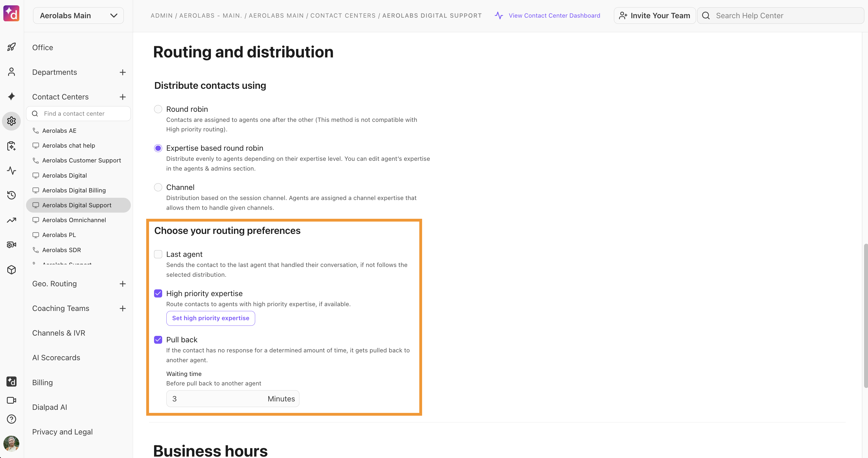Screen dimensions: 868x458
Task: Add a Coaching Team with plus icon
Action: [123, 308]
